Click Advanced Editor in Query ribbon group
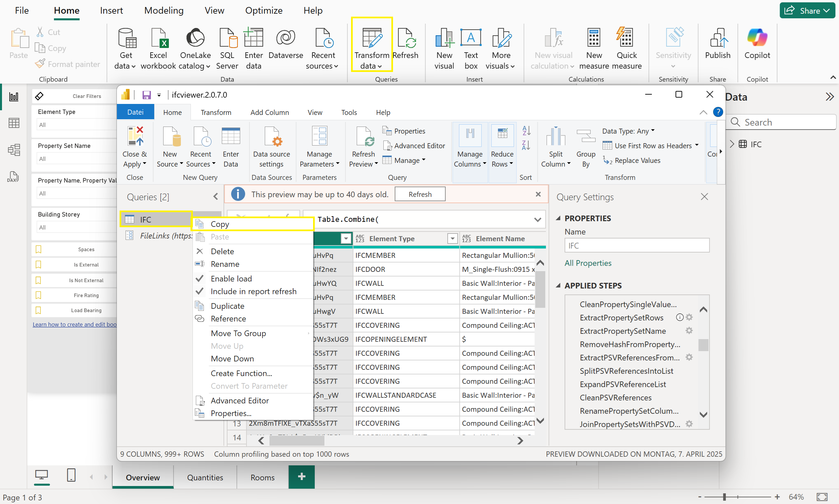The height and width of the screenshot is (504, 839). pyautogui.click(x=414, y=146)
